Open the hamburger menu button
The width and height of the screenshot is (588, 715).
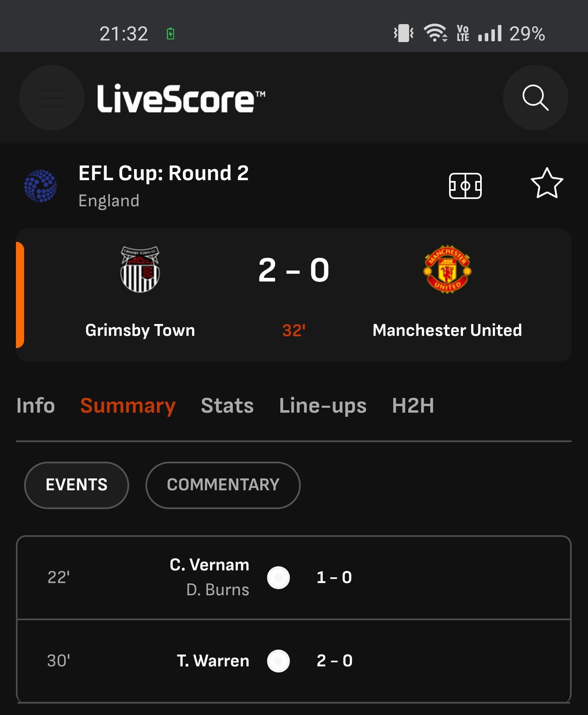[52, 98]
